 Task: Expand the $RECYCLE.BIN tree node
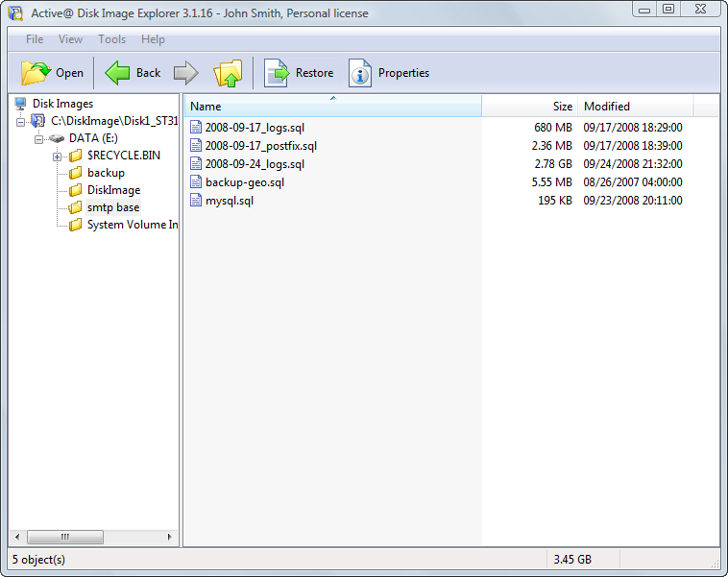click(57, 156)
